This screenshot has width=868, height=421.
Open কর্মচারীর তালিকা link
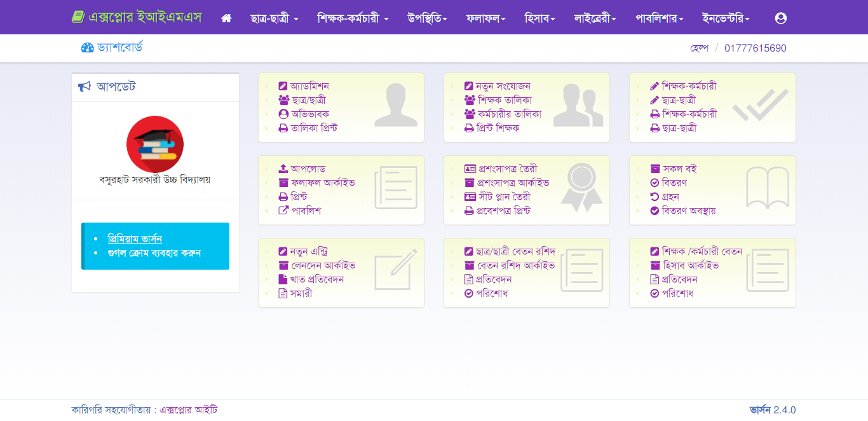pos(510,114)
